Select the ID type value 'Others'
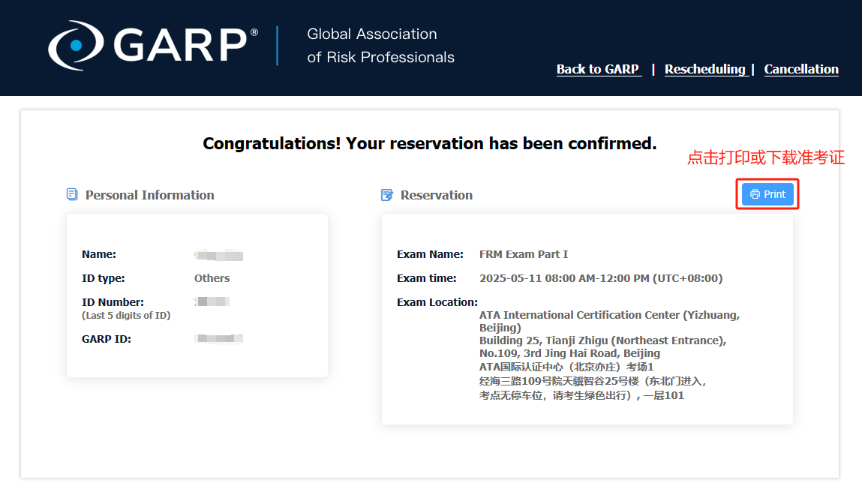The width and height of the screenshot is (862, 504). [x=212, y=278]
